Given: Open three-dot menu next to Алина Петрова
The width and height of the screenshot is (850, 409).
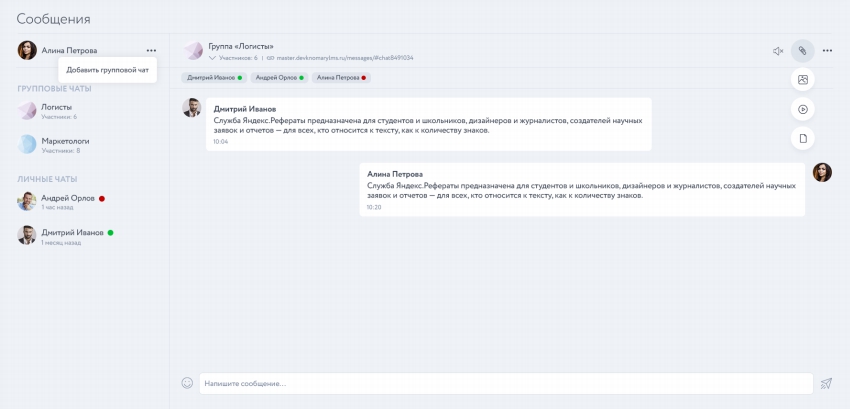Looking at the screenshot, I should [x=151, y=50].
